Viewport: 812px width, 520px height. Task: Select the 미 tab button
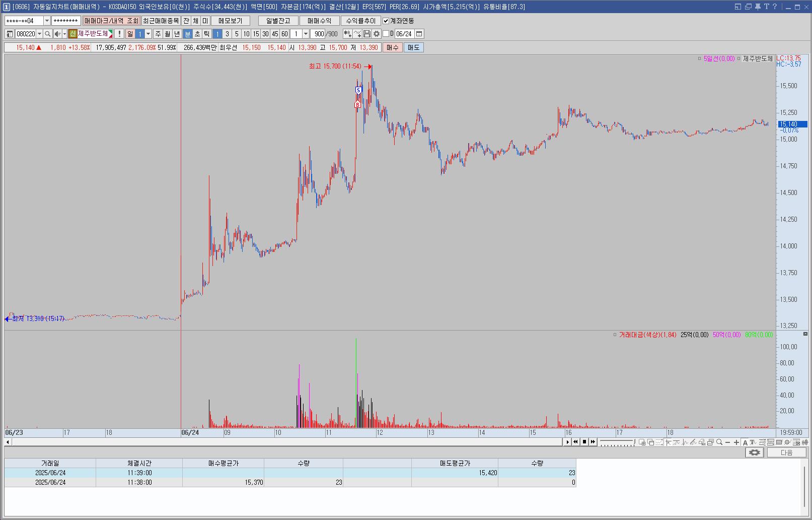coord(205,21)
